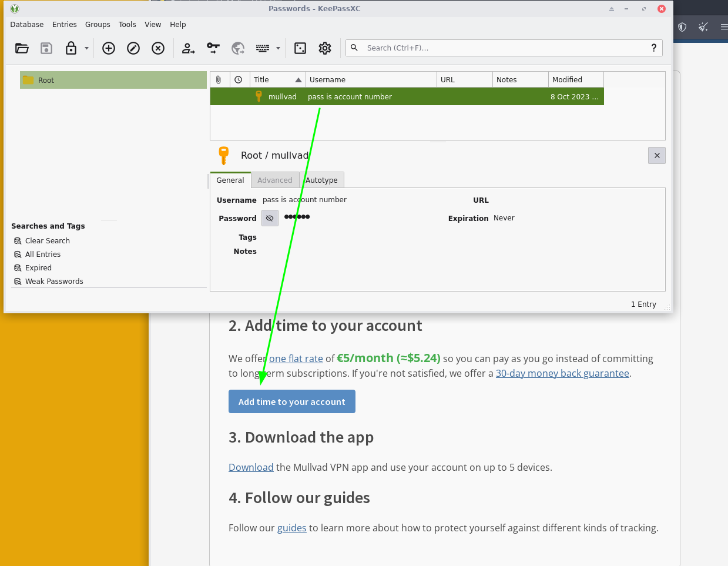Click the Add time to your account button
This screenshot has width=728, height=566.
tap(292, 401)
